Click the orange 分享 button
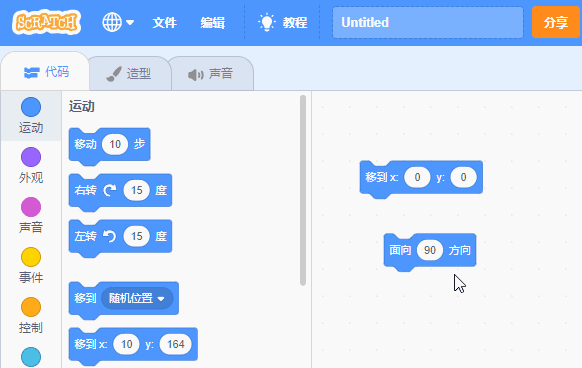This screenshot has width=582, height=368. point(556,22)
